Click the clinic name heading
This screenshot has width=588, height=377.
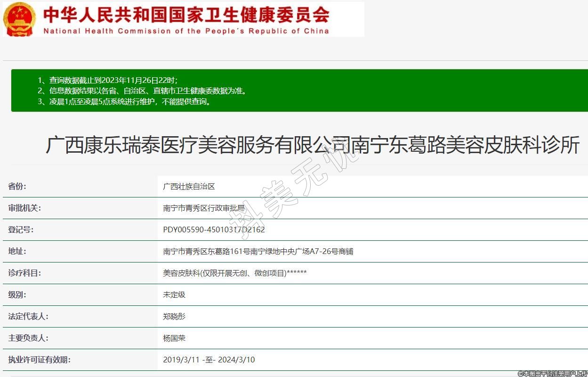pyautogui.click(x=312, y=145)
